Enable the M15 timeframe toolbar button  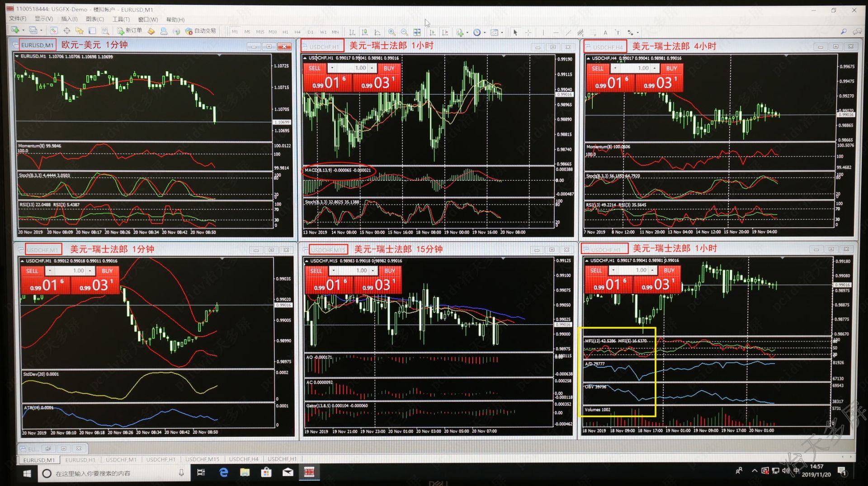260,32
